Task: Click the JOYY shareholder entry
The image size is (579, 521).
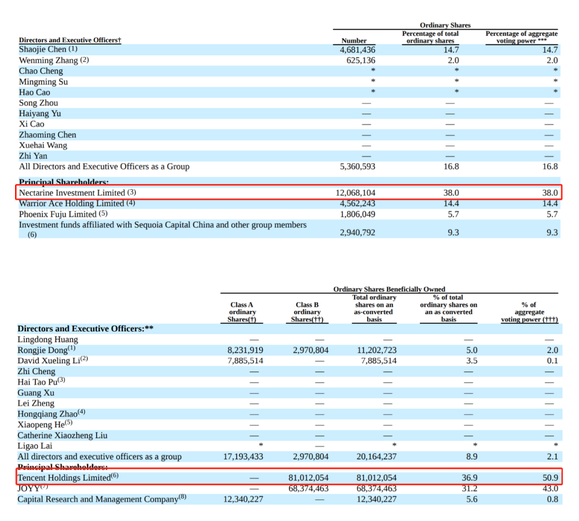Action: coord(32,488)
